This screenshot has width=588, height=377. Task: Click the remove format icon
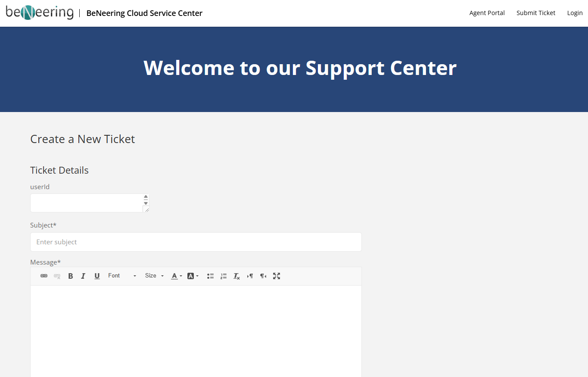tap(236, 276)
